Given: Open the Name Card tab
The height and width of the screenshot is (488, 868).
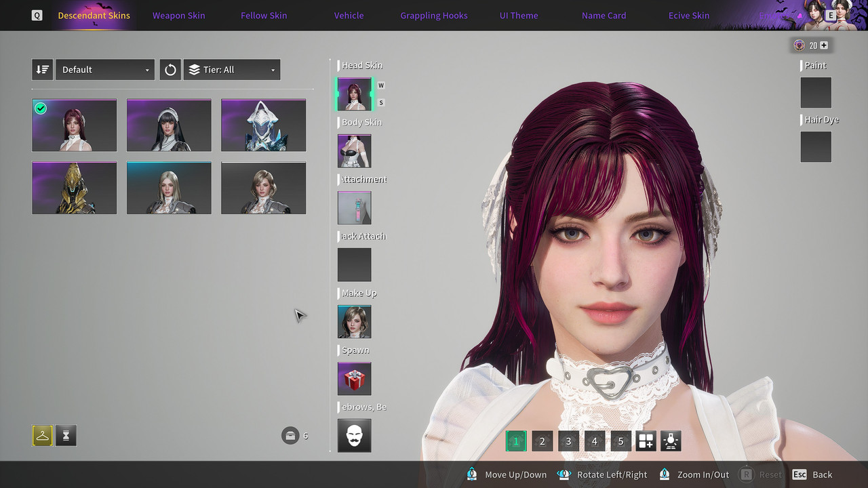Looking at the screenshot, I should point(604,15).
